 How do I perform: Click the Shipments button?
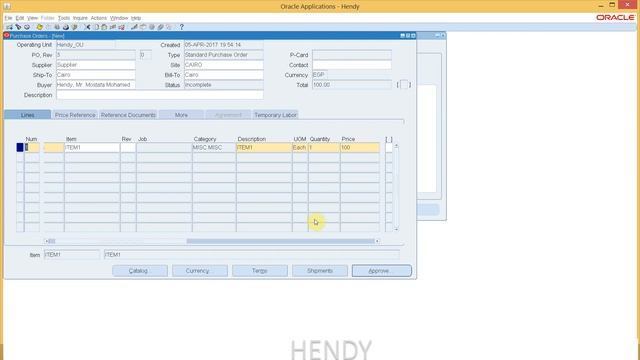pyautogui.click(x=320, y=271)
